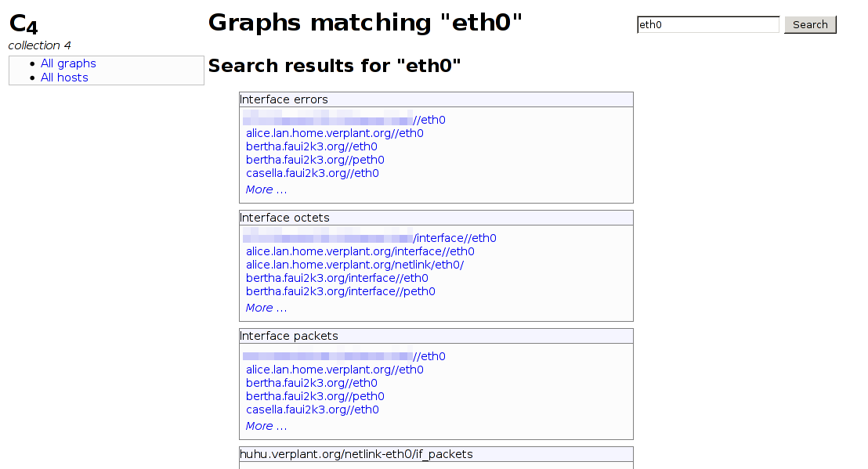Image resolution: width=868 pixels, height=469 pixels.
Task: Select bertha.faui2k3.org//eth0 under Interface errors
Action: click(x=311, y=146)
